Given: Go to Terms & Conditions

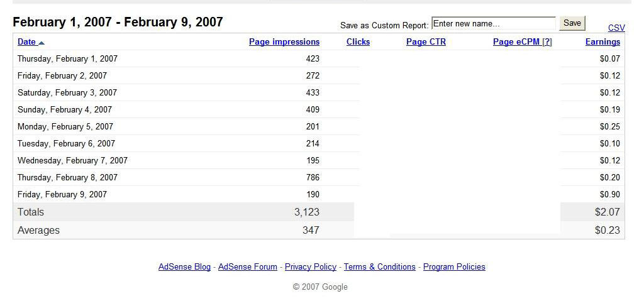Looking at the screenshot, I should 380,267.
